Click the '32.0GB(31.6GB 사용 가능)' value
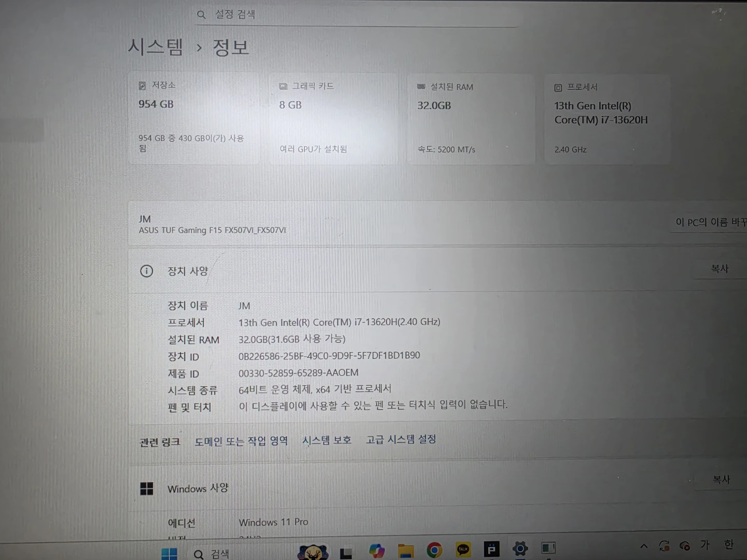 [x=292, y=339]
